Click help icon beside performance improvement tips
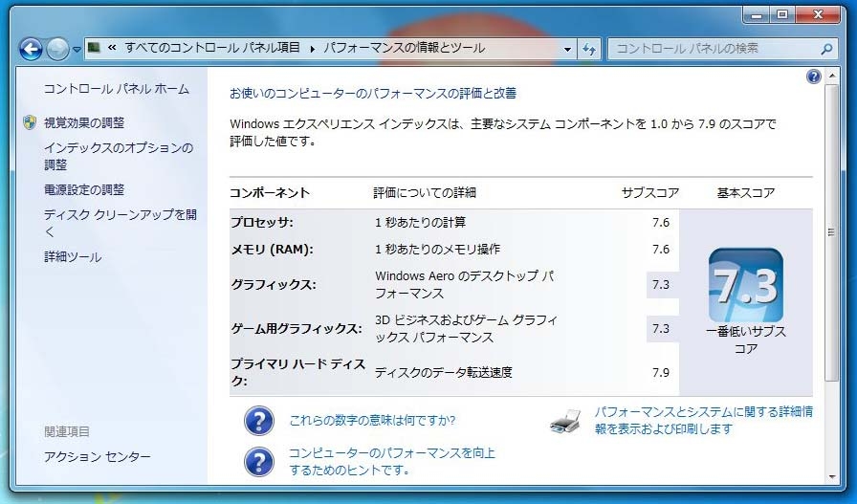857x504 pixels. click(258, 462)
